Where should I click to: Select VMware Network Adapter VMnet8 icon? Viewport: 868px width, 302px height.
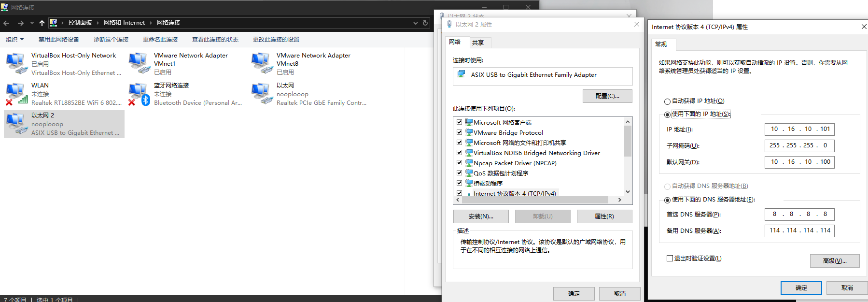(262, 64)
